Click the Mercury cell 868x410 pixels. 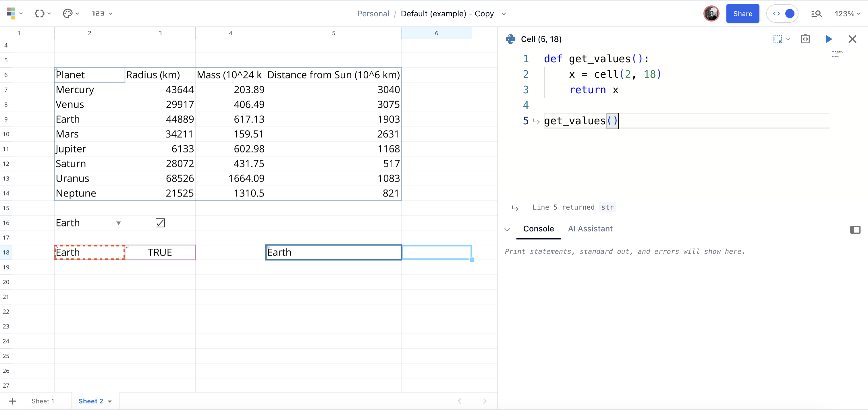pos(90,90)
